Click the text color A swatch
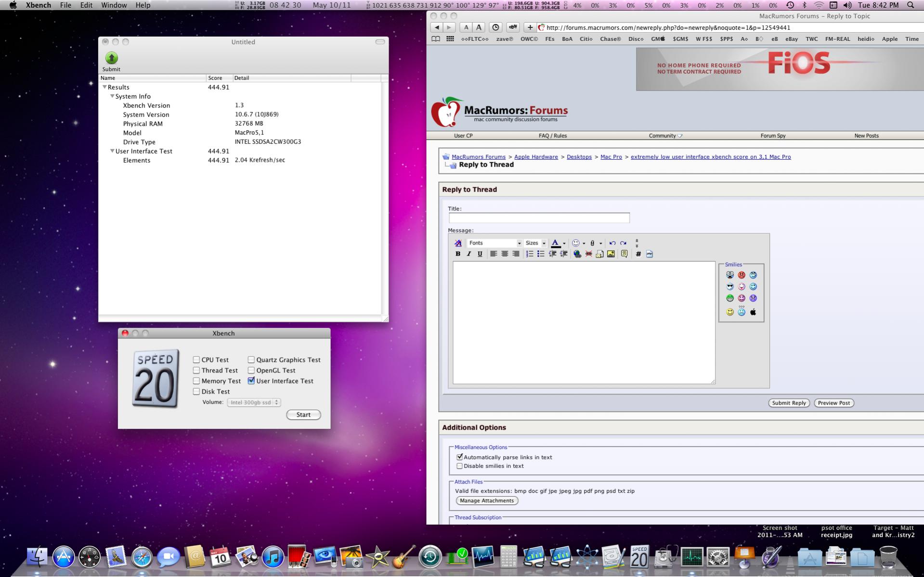 point(556,243)
